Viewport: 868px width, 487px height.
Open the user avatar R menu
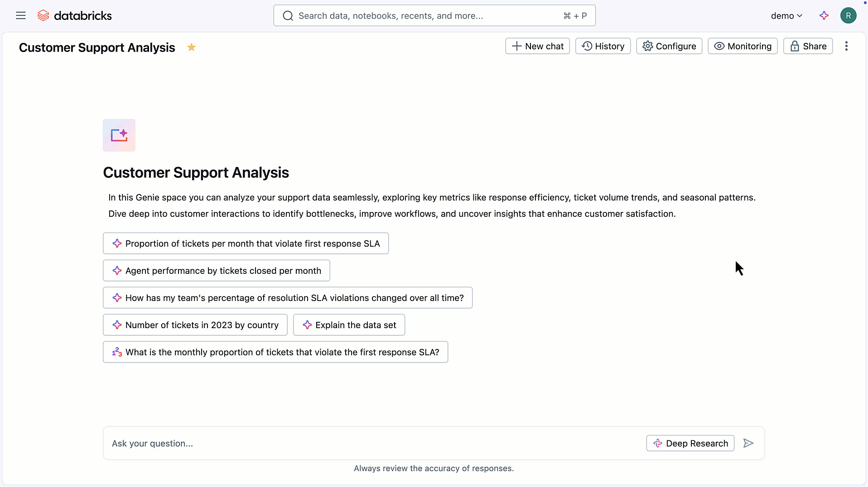848,16
